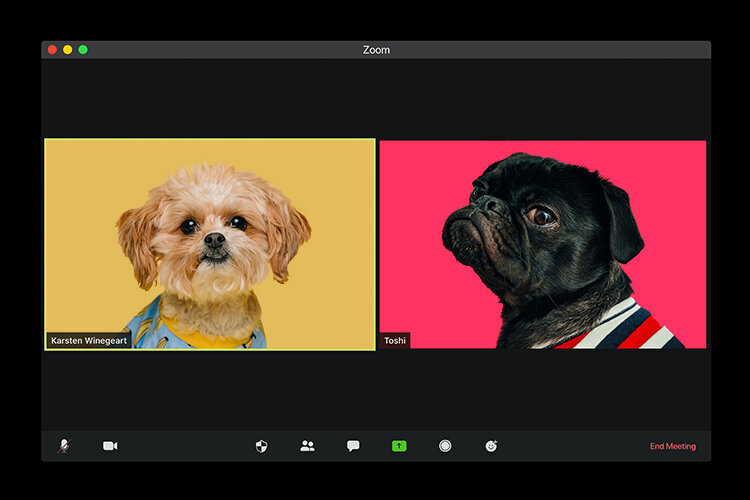
Task: Open the Participants icon
Action: (307, 446)
